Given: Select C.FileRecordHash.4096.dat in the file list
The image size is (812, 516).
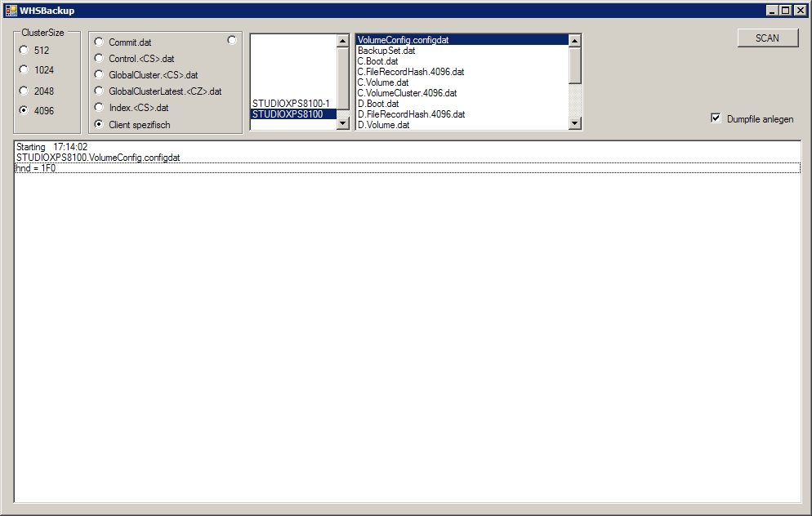Looking at the screenshot, I should pos(462,72).
